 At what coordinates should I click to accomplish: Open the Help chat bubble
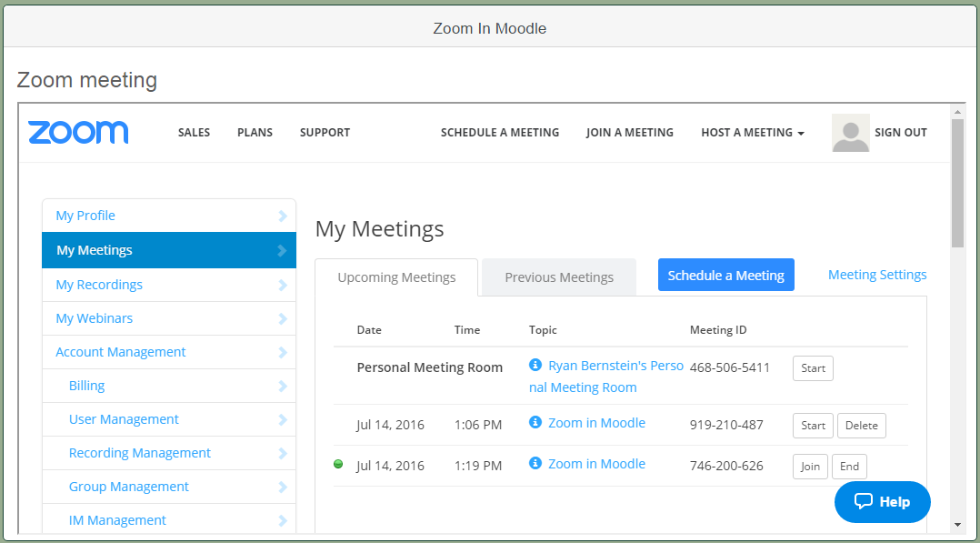[883, 502]
